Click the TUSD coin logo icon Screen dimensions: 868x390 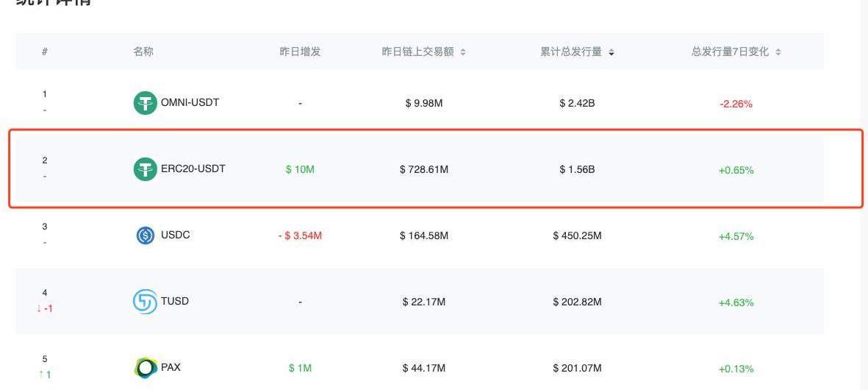[x=145, y=302]
